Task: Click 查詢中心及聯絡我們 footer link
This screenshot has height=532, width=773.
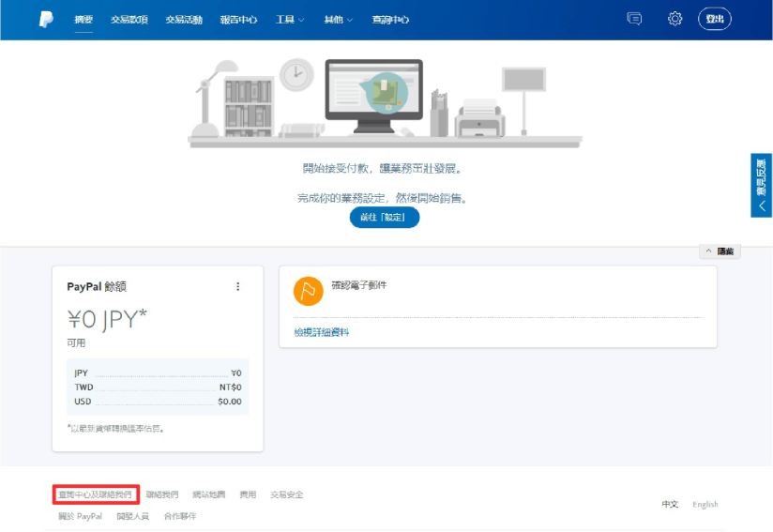Action: (x=95, y=494)
